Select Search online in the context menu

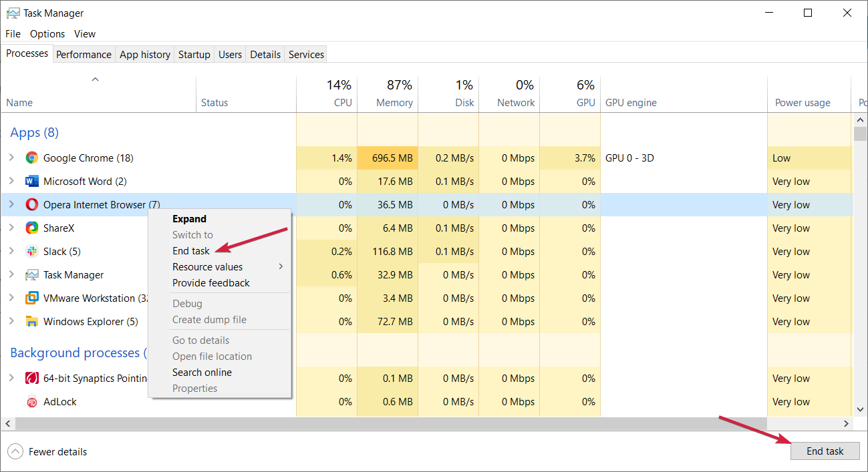click(x=220, y=373)
